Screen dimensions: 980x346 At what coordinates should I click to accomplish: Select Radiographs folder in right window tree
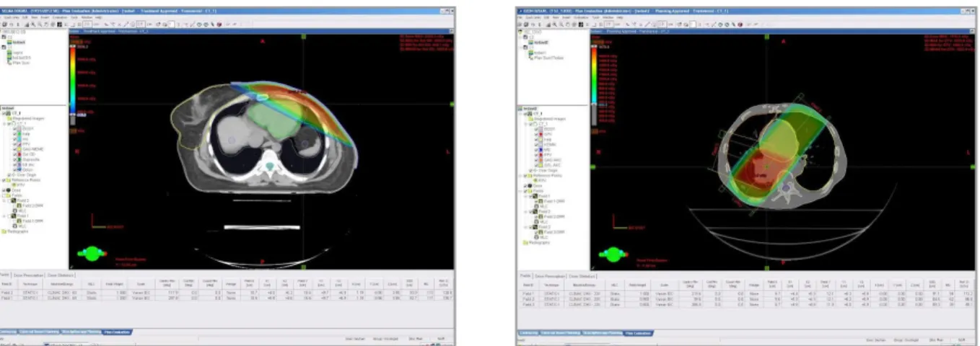click(535, 242)
